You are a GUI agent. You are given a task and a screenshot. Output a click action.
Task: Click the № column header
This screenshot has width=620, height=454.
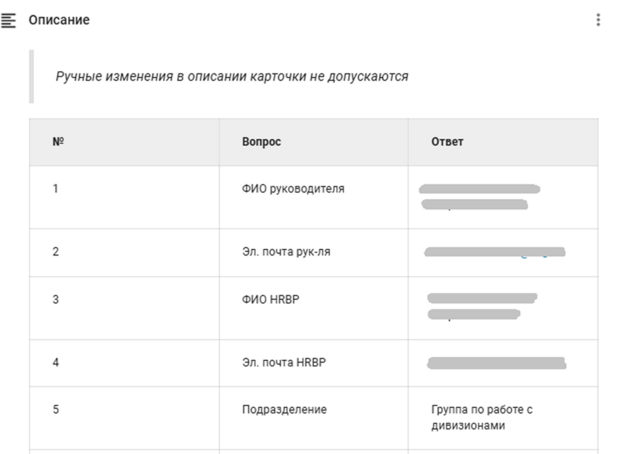pos(124,142)
